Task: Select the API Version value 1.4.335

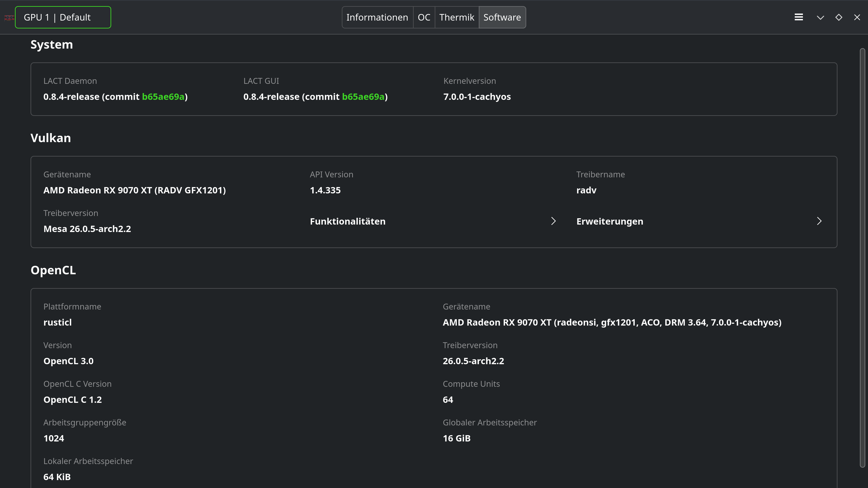Action: (325, 190)
